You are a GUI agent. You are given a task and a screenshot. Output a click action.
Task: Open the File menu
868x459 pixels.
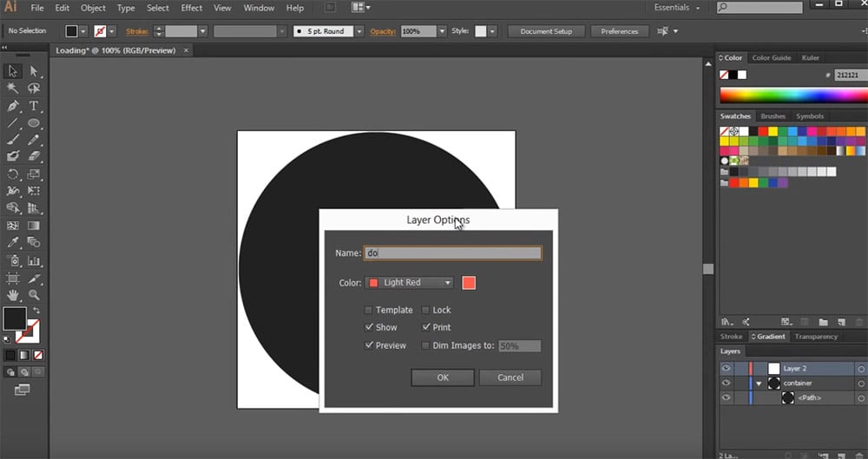pos(37,8)
